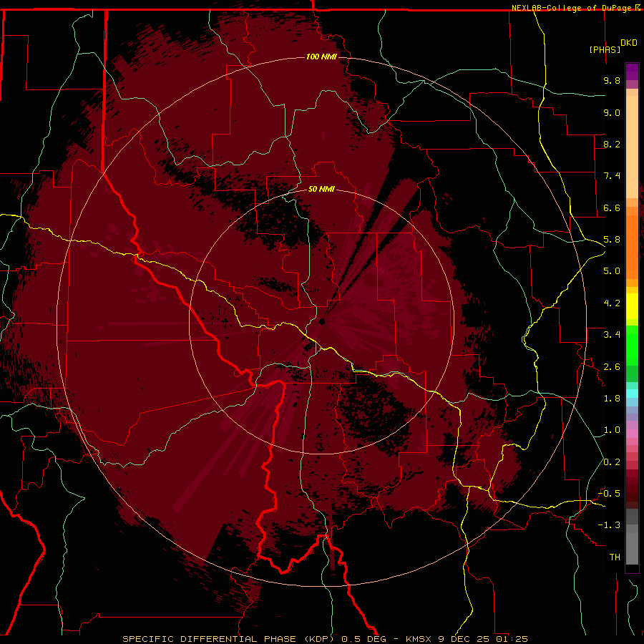Screen dimensions: 644x644
Task: Click the 'TH' threshold label on scale
Action: point(615,557)
